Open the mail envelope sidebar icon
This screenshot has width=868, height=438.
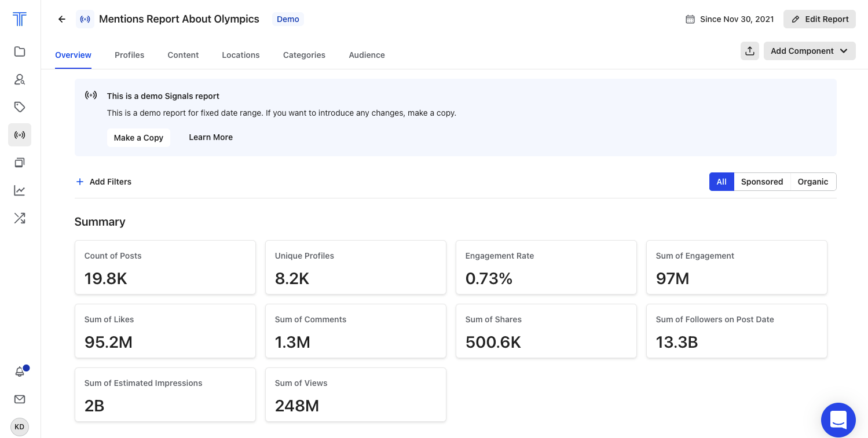click(x=20, y=399)
